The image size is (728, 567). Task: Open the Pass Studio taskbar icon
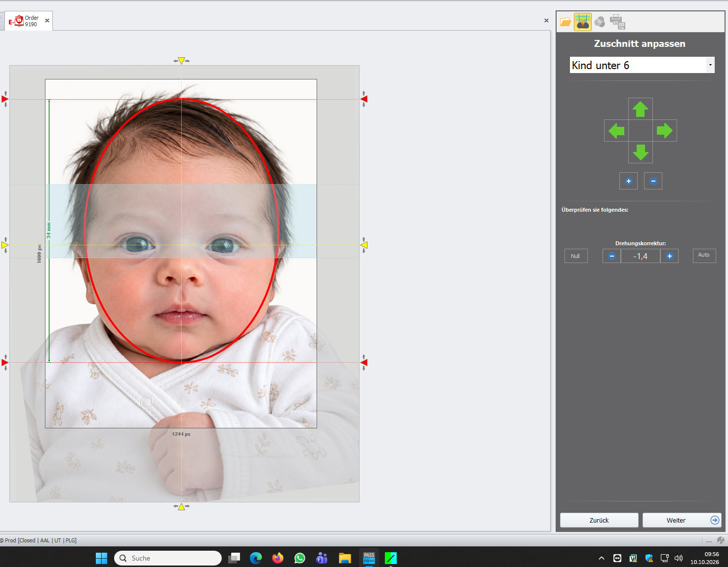pos(369,558)
